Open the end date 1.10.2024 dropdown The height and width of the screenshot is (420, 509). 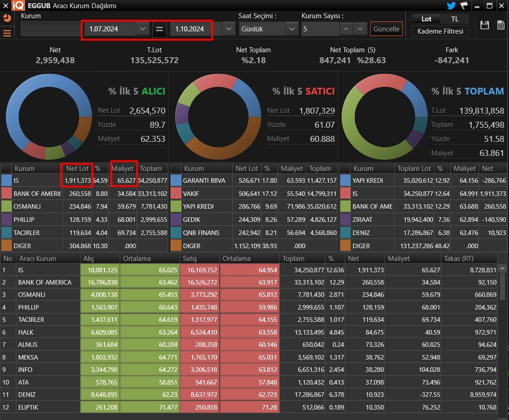point(228,29)
